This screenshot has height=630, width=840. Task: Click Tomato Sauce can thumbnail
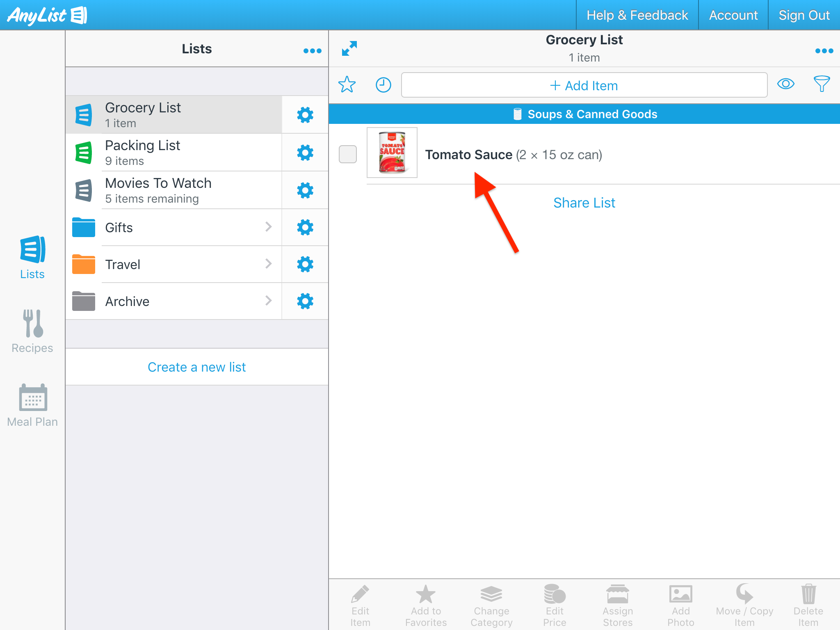pos(392,153)
